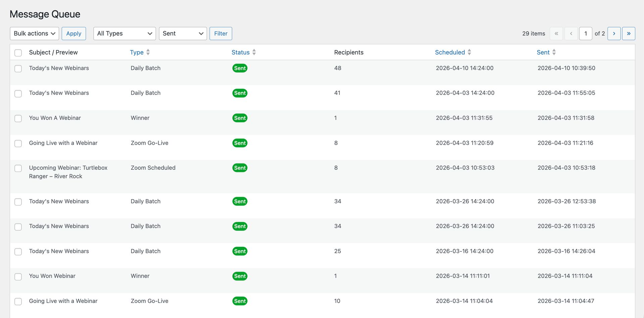Click Zoom Scheduled type cell
The image size is (644, 318).
click(x=153, y=168)
